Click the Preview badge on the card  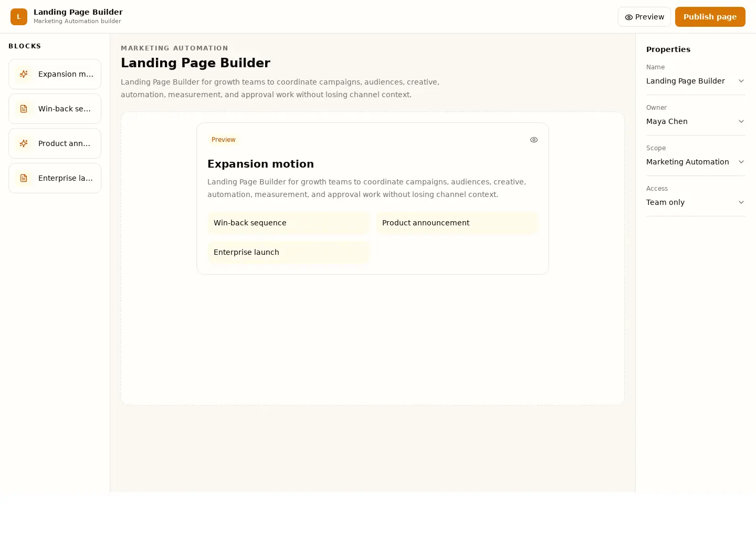tap(224, 140)
